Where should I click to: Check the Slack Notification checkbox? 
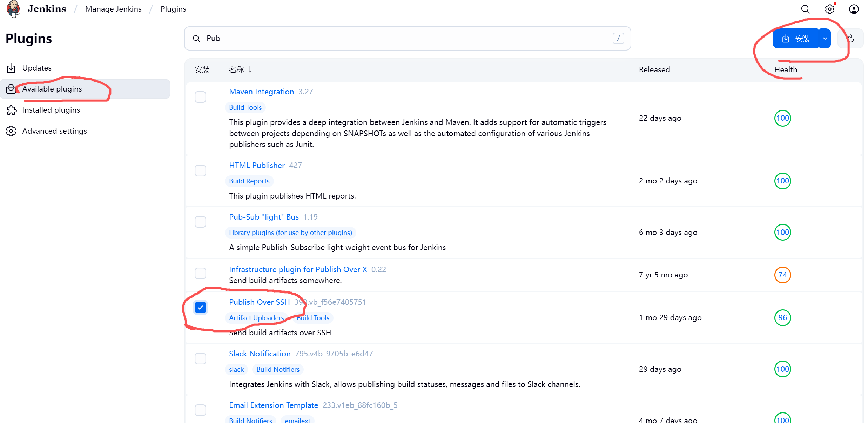coord(200,358)
